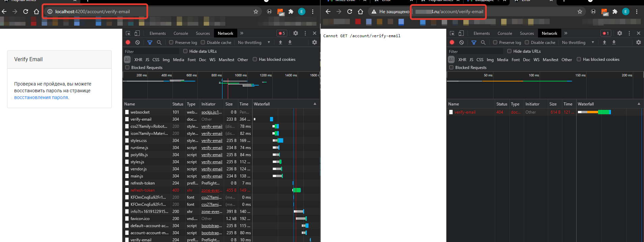Screen dimensions: 644x242
Task: Activate inspect element picker in left DevTools
Action: 128,33
